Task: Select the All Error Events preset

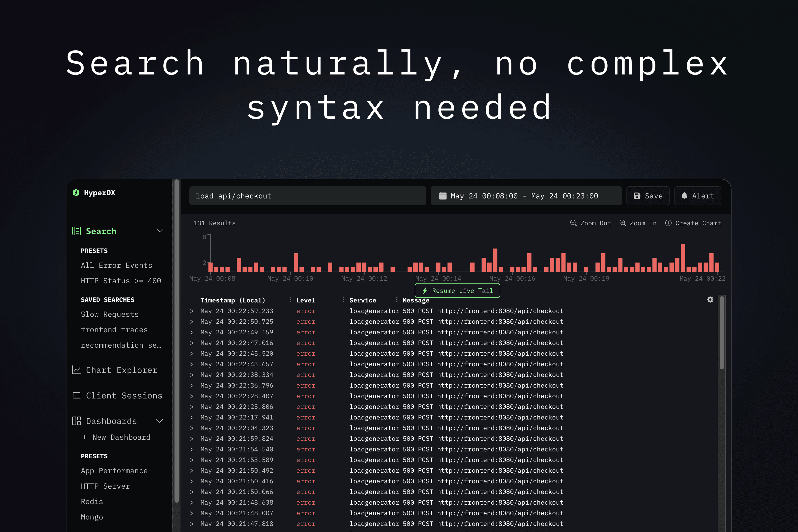Action: pyautogui.click(x=117, y=265)
